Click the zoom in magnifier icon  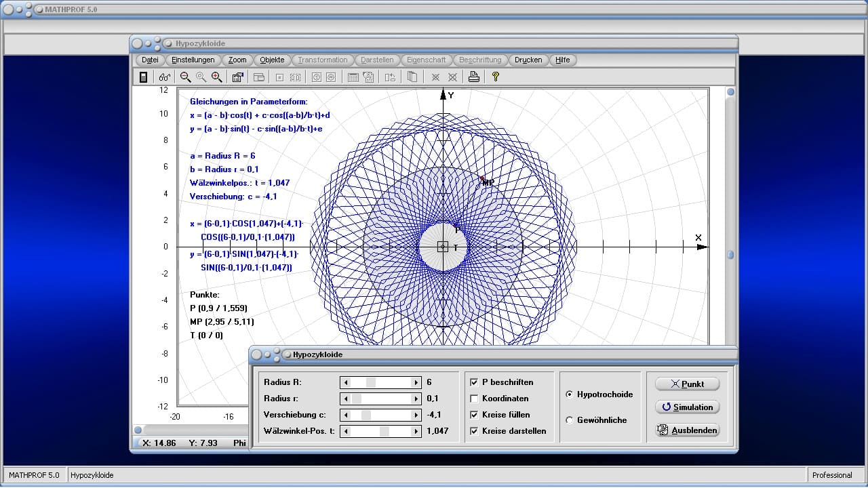coord(217,77)
